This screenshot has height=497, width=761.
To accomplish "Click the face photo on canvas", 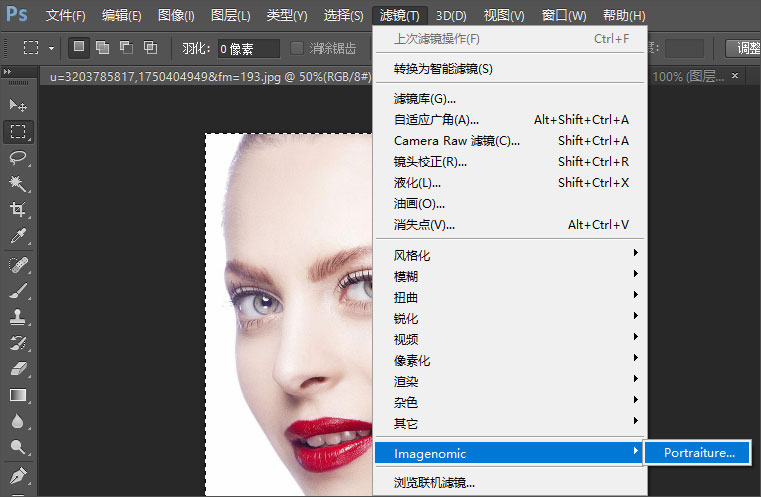I will (289, 315).
